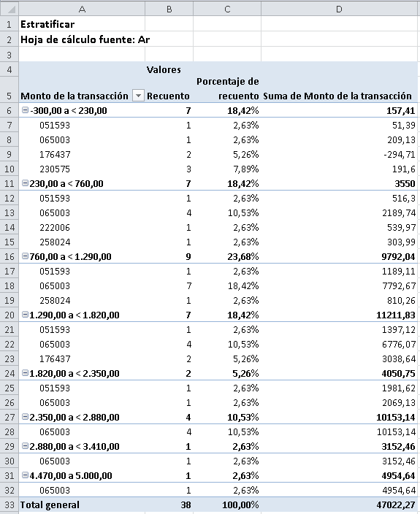This screenshot has height=514, width=420.
Task: Select the total sum cell 47022,27
Action: pos(340,505)
